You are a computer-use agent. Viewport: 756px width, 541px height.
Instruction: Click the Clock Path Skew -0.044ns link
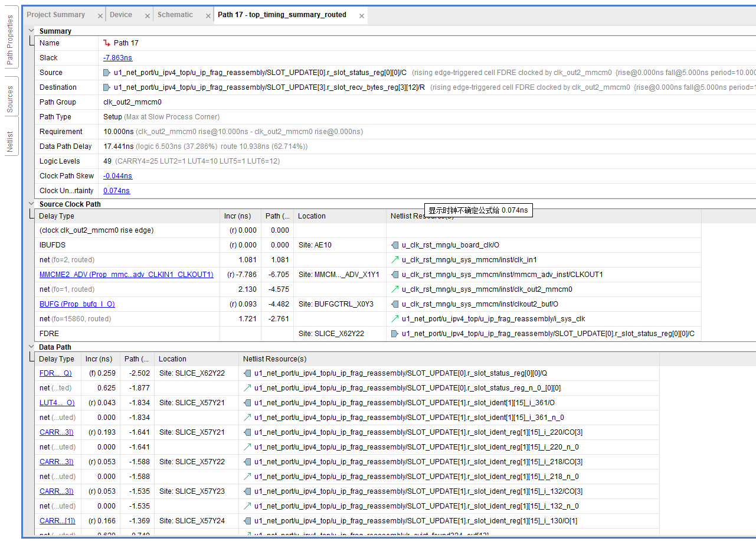(x=117, y=176)
